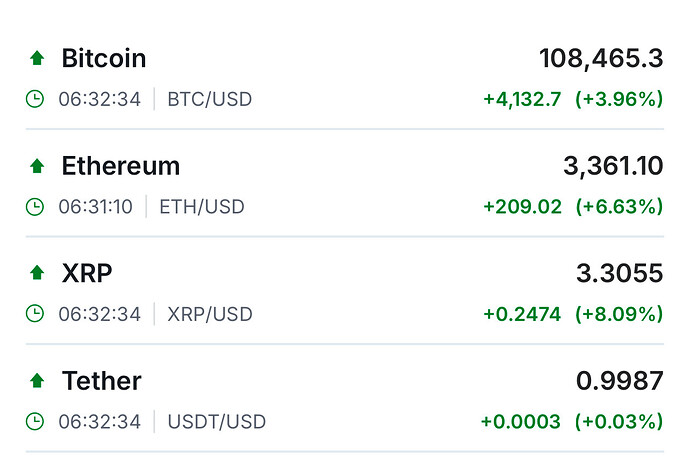The image size is (690, 456).
Task: Click XRP change +0.2474 (+8.09%)
Action: (x=572, y=314)
